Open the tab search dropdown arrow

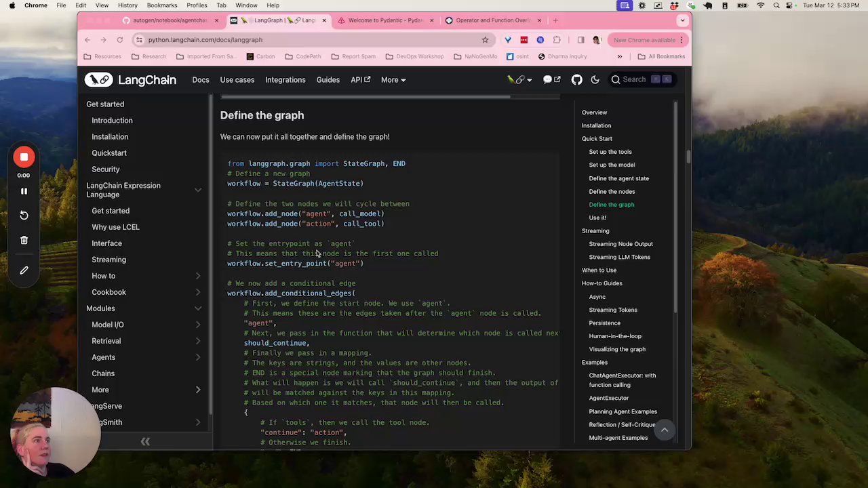tap(682, 20)
